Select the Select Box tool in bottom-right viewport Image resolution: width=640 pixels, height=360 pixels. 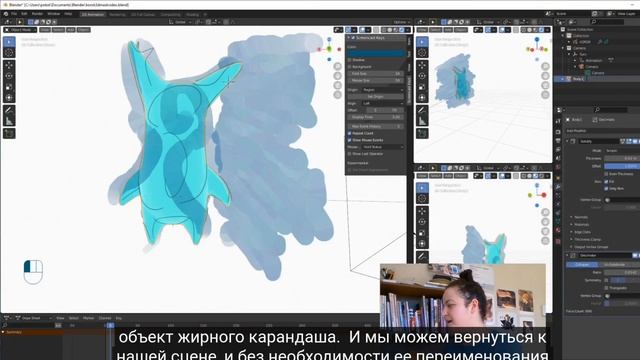click(x=422, y=187)
